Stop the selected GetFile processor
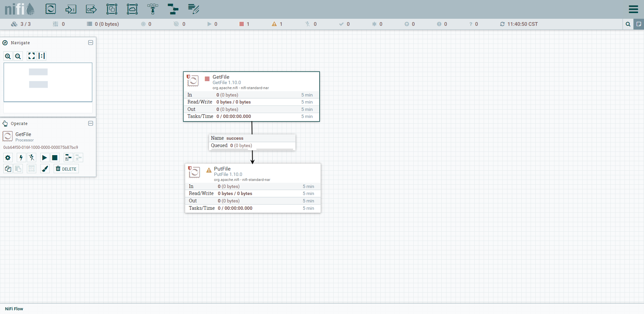 [55, 158]
